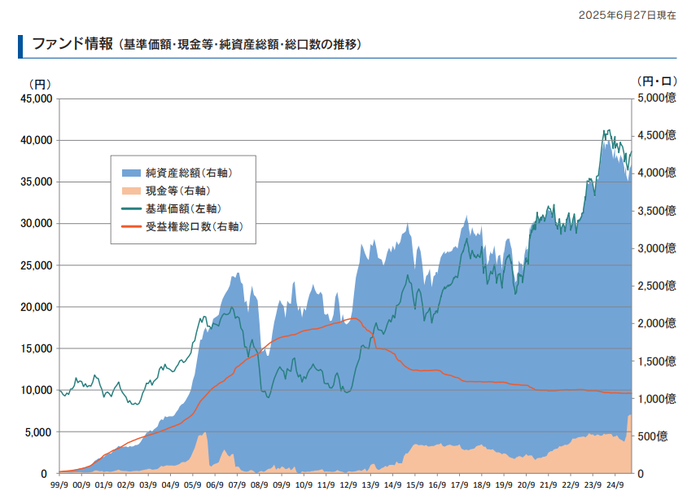This screenshot has width=700, height=504.
Task: Click x-axis label 05/9
Action: click(x=192, y=485)
